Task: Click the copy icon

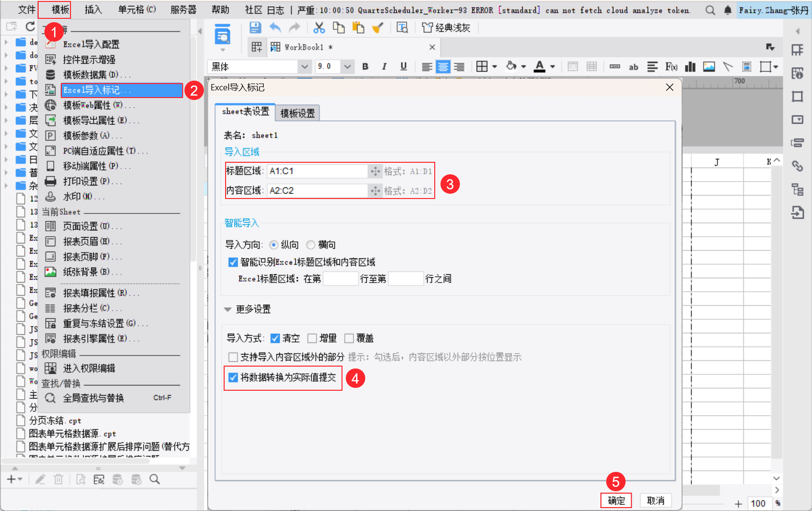Action: 339,28
